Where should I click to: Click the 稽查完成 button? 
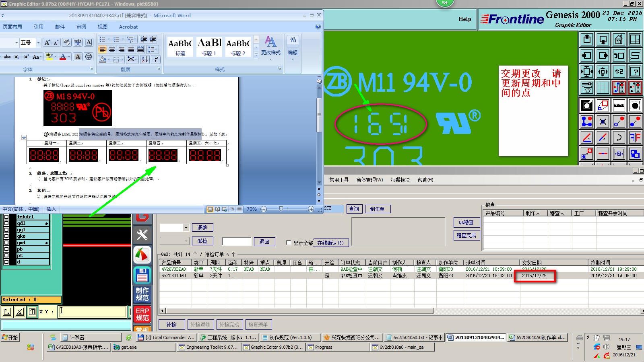[x=466, y=235]
